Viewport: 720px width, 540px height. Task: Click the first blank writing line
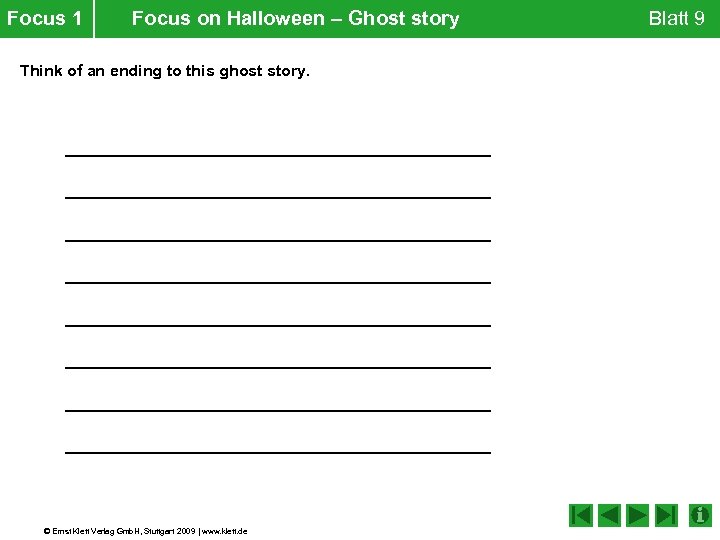[278, 152]
